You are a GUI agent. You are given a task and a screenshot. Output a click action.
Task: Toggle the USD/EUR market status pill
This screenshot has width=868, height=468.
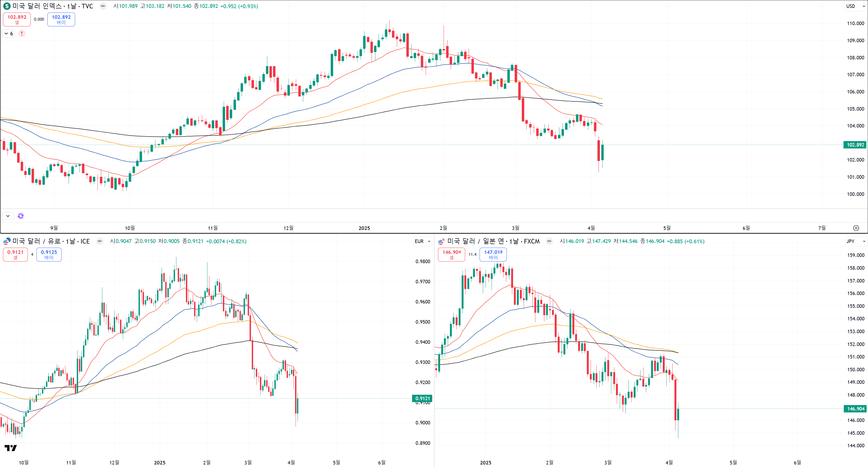pos(100,241)
